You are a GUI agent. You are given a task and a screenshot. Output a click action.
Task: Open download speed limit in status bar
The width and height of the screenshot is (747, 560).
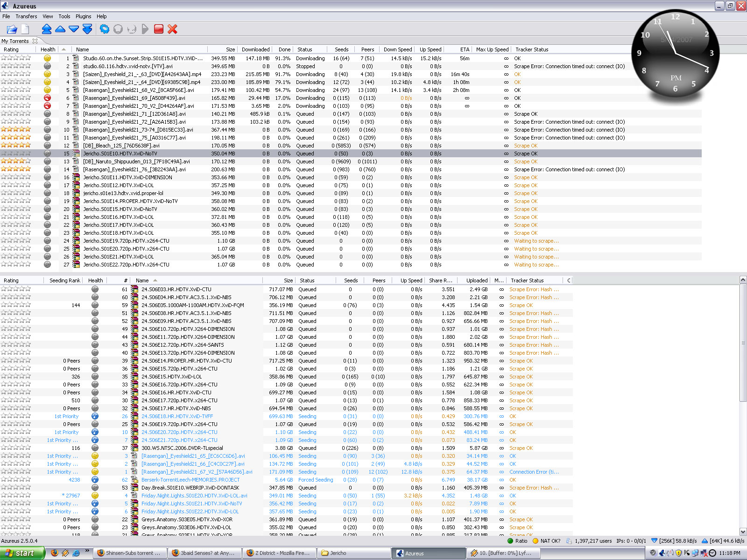(x=674, y=541)
